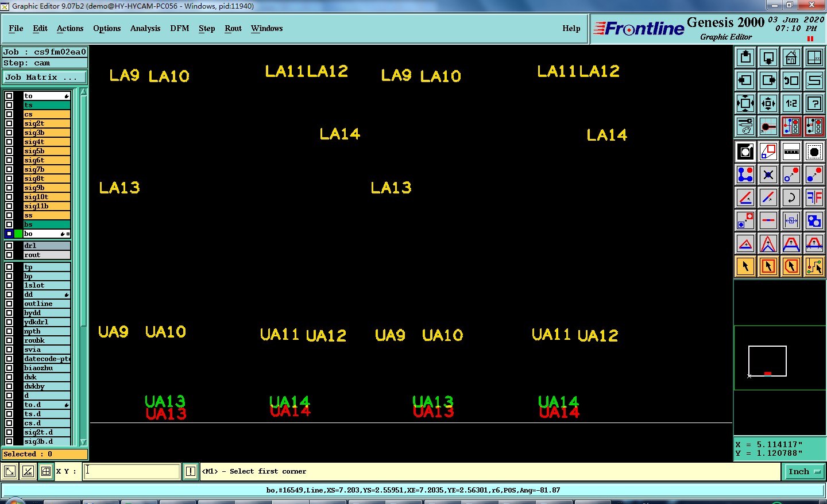Click the pan left arrow icon
The height and width of the screenshot is (504, 827).
pyautogui.click(x=745, y=80)
